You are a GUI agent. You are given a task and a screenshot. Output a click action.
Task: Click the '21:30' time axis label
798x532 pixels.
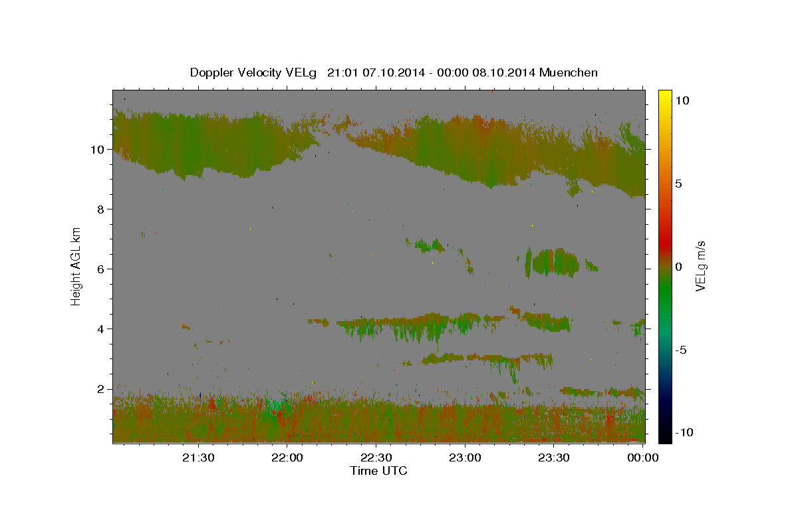point(199,458)
